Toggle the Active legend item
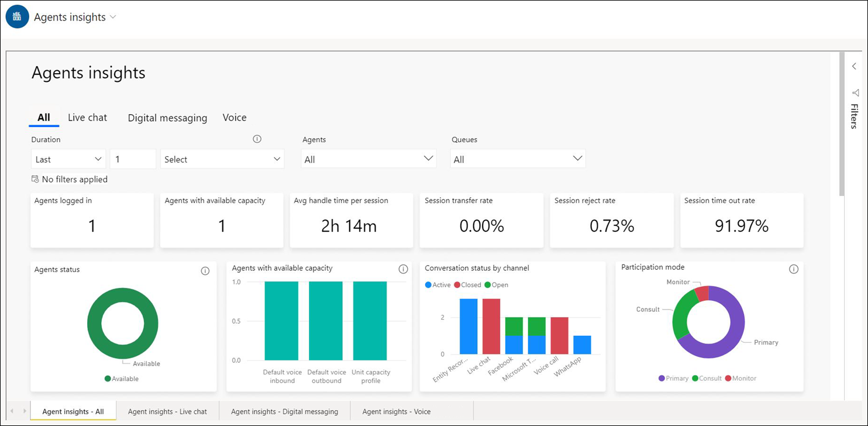The image size is (868, 426). pos(438,285)
